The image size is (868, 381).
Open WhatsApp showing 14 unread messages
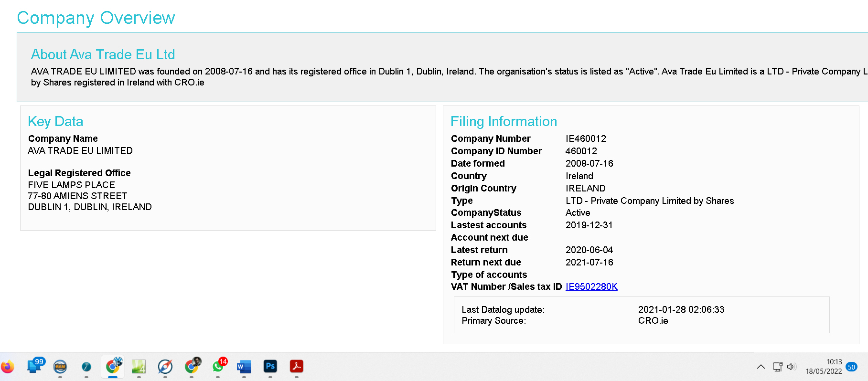point(219,366)
